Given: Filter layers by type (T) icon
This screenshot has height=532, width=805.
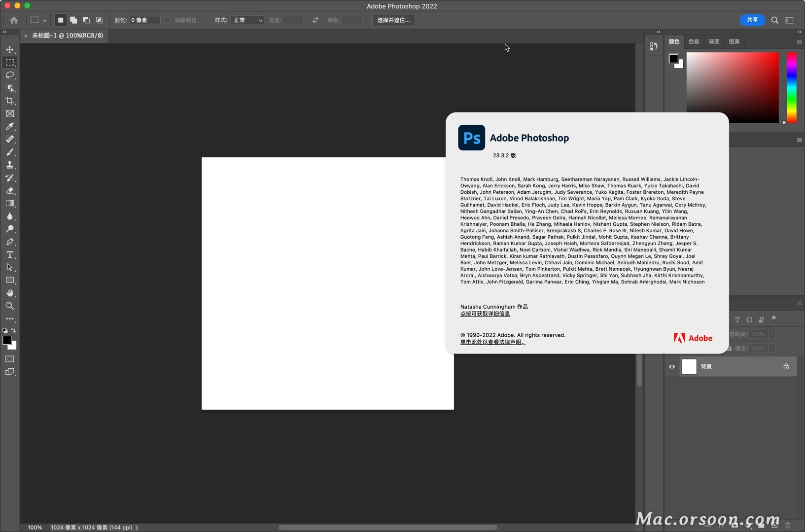Looking at the screenshot, I should (x=737, y=319).
